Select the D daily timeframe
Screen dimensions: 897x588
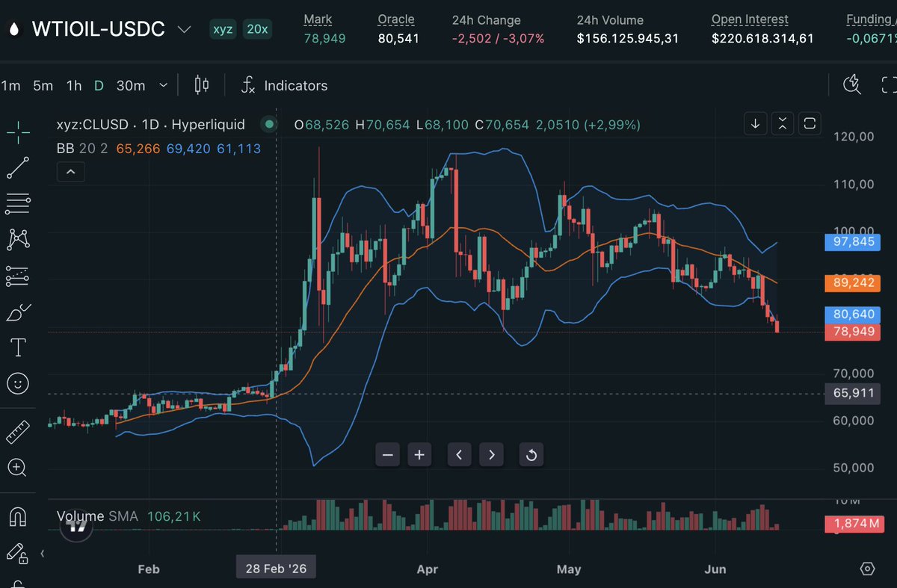pyautogui.click(x=99, y=85)
